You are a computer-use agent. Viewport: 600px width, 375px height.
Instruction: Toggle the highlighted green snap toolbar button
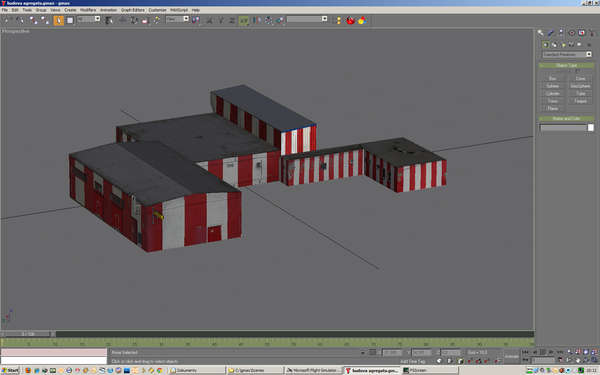point(243,20)
